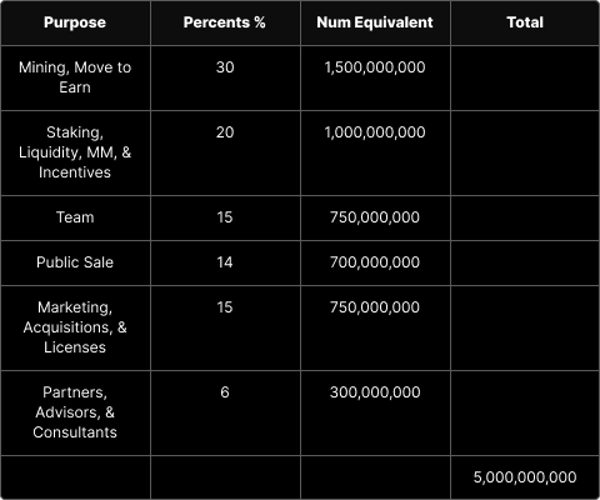The height and width of the screenshot is (500, 600).
Task: Select the 5,000,000,000 total cell
Action: tap(525, 477)
